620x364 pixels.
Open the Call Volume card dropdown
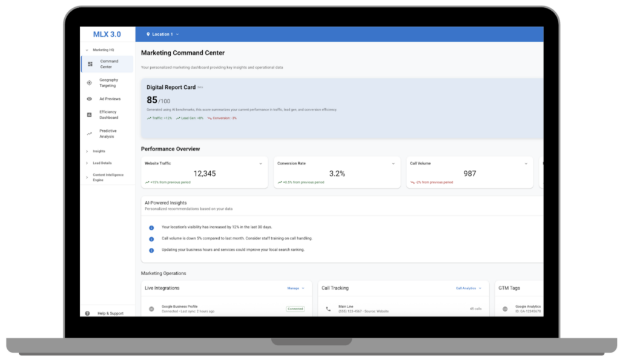[x=527, y=163]
